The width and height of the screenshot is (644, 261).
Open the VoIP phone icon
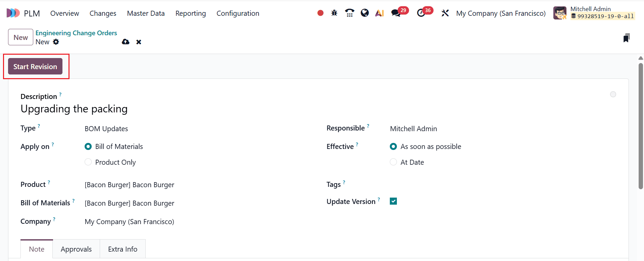tap(350, 13)
